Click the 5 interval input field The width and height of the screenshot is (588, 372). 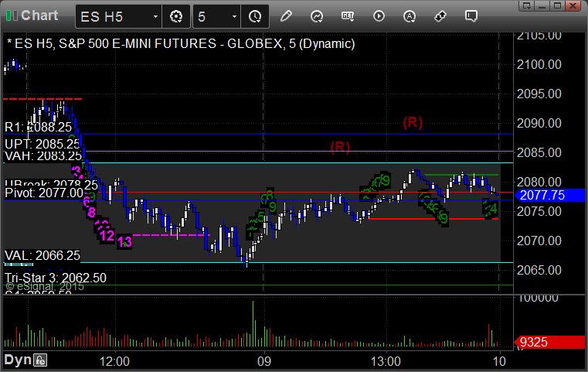coord(211,16)
